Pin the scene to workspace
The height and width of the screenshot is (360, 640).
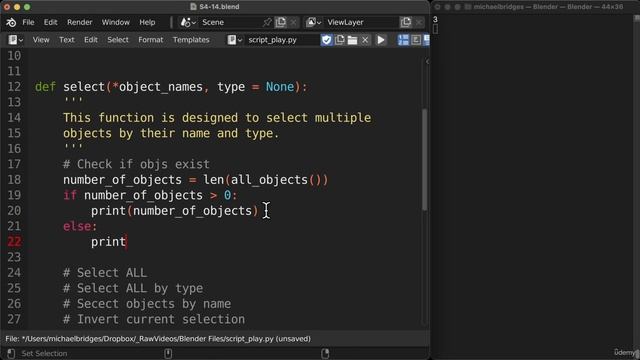coord(267,22)
